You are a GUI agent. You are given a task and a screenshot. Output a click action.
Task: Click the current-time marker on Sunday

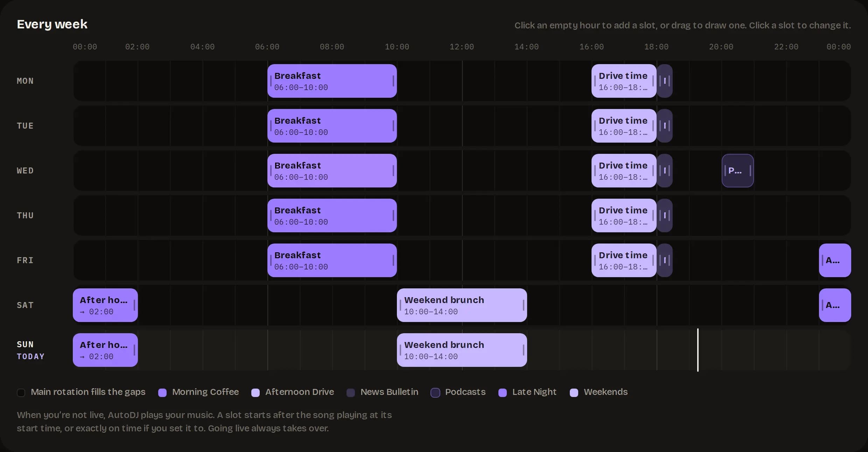click(x=698, y=350)
